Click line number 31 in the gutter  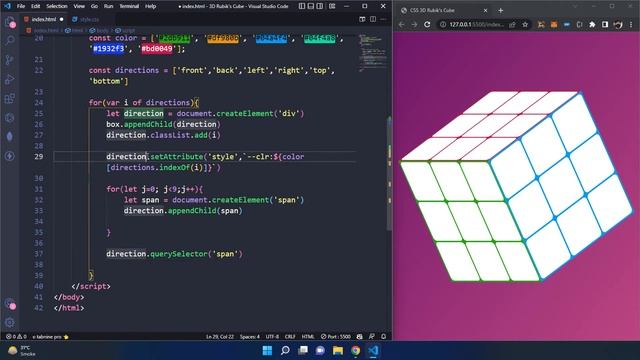coord(39,189)
